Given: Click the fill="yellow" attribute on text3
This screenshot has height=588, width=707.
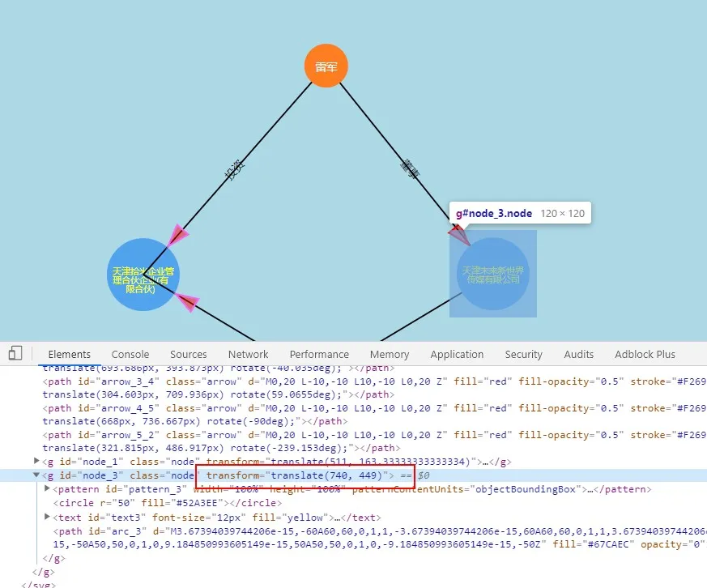Looking at the screenshot, I should click(x=287, y=518).
